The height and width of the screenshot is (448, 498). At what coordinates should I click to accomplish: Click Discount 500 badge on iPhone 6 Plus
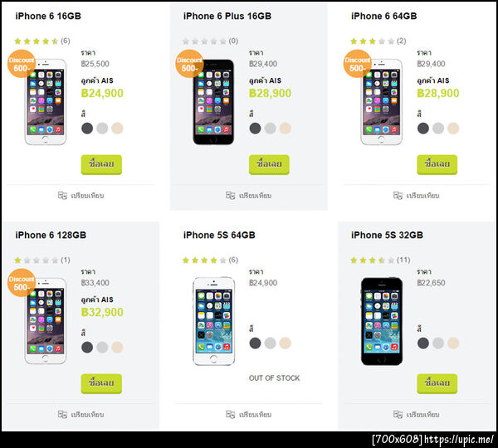tap(189, 64)
